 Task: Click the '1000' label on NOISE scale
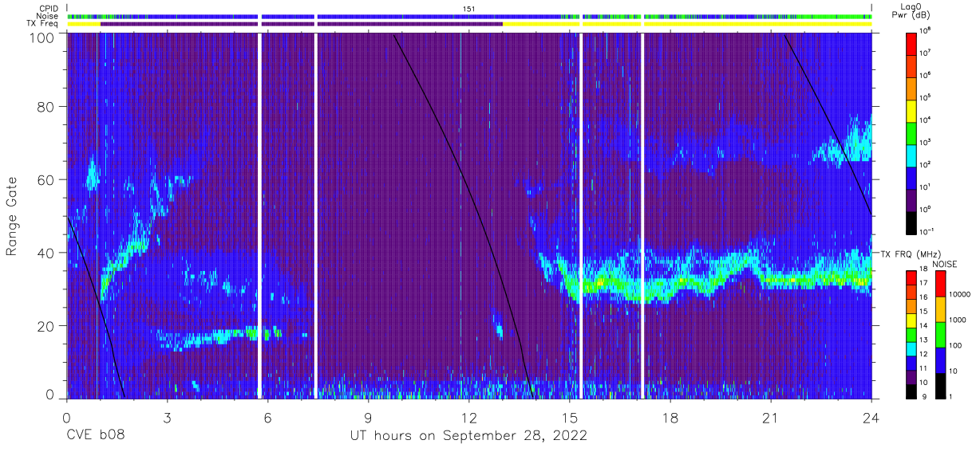tap(958, 320)
